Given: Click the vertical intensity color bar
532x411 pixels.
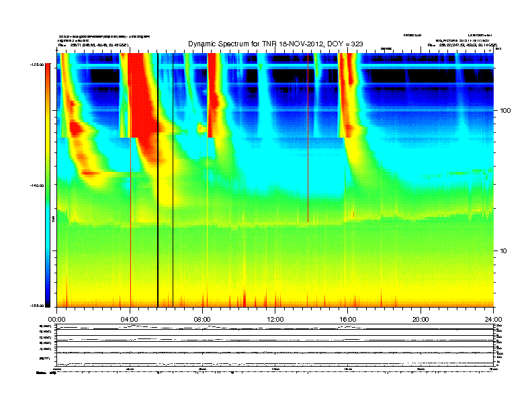Looking at the screenshot, I should pos(48,185).
